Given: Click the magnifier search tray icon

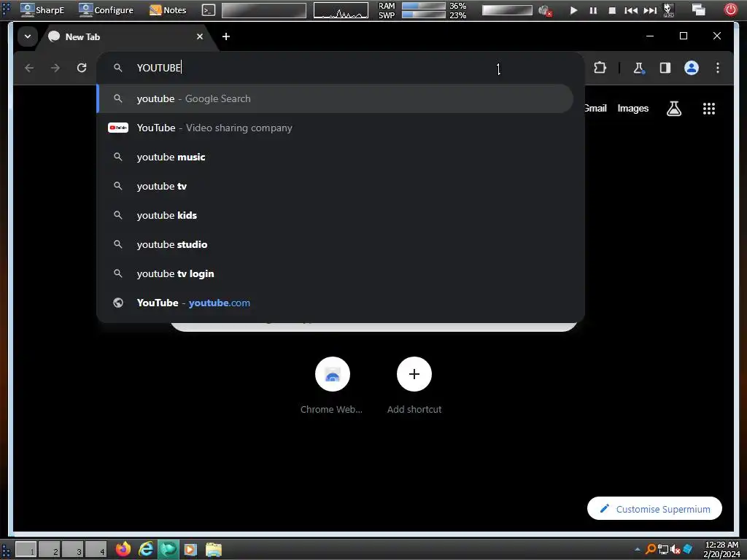Looking at the screenshot, I should [x=650, y=550].
